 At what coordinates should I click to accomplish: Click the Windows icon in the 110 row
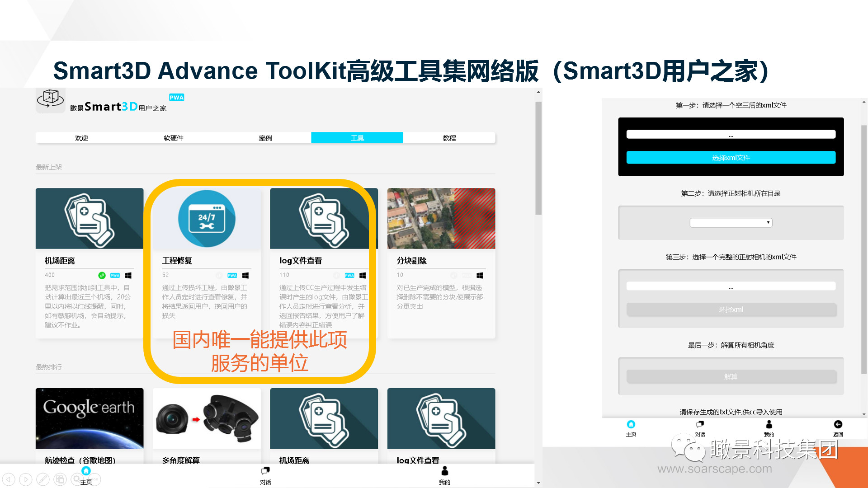tap(363, 275)
